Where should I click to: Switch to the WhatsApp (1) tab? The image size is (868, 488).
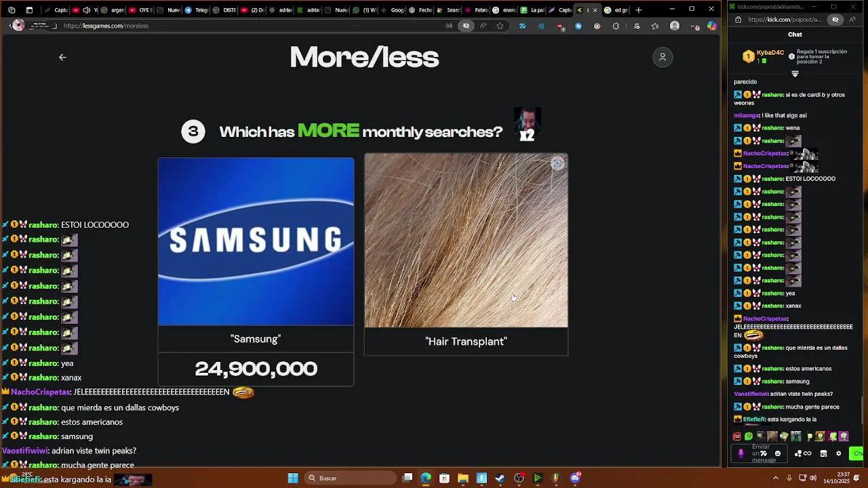[366, 10]
